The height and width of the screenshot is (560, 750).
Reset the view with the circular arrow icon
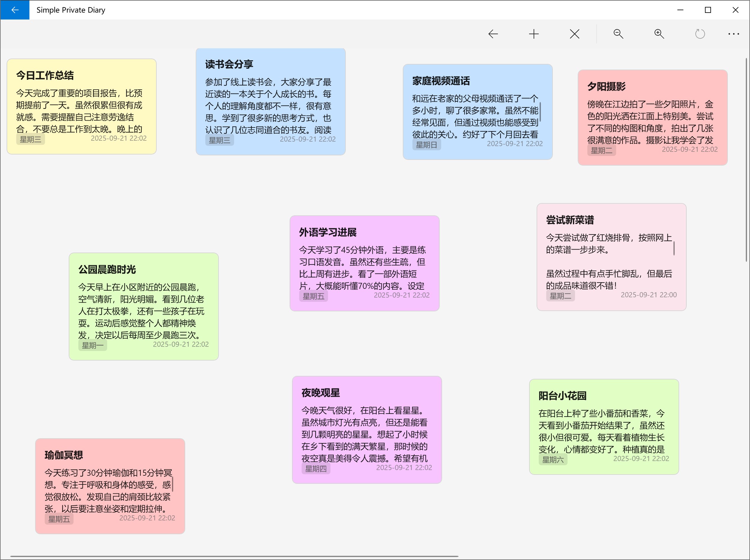pos(700,34)
